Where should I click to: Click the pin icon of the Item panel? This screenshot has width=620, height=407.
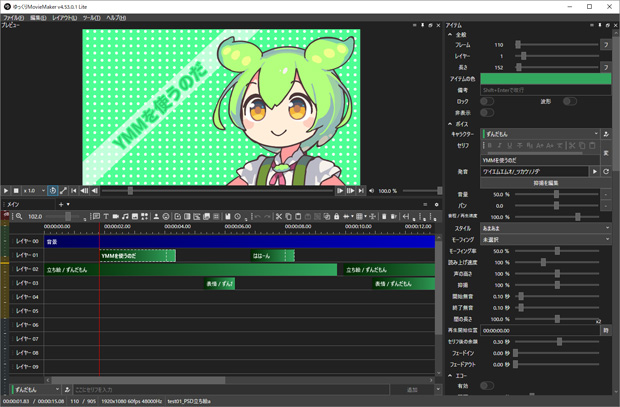pyautogui.click(x=599, y=25)
